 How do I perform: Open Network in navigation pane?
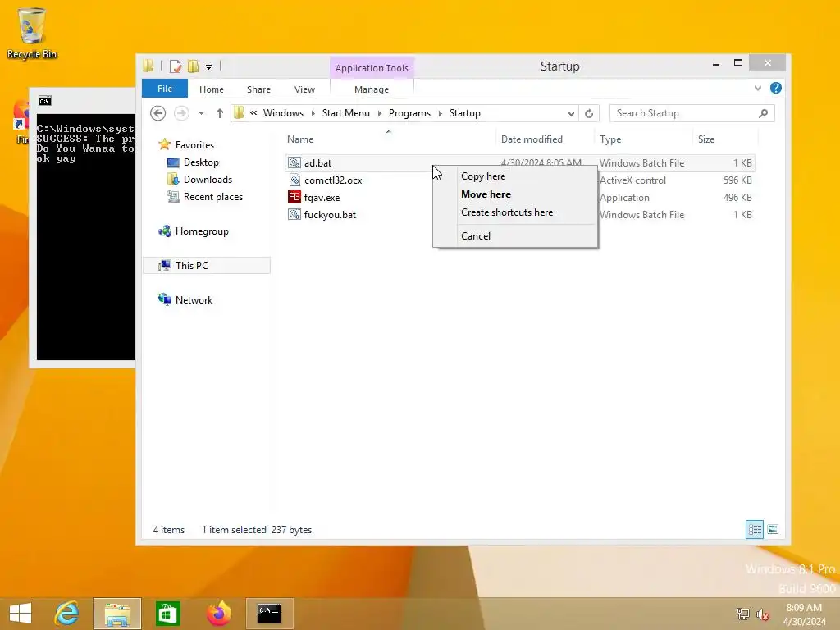tap(194, 300)
